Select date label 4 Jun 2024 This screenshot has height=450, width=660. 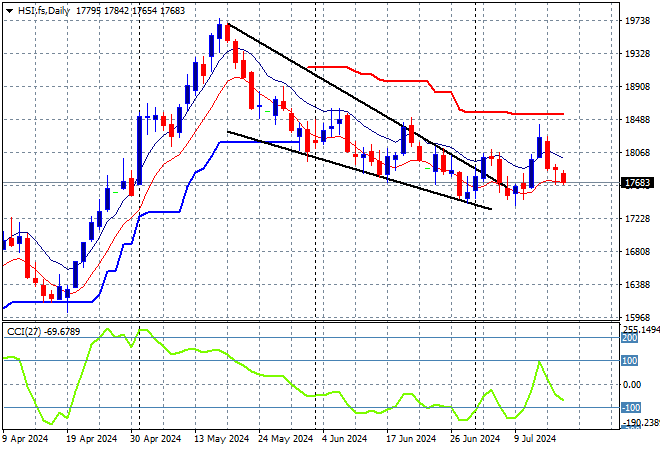coord(344,439)
